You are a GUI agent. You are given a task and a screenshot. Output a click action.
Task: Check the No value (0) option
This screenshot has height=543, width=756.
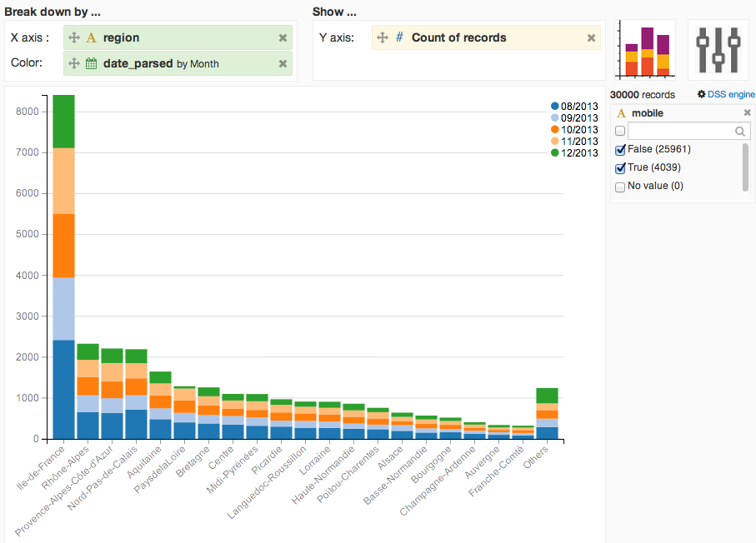(620, 187)
